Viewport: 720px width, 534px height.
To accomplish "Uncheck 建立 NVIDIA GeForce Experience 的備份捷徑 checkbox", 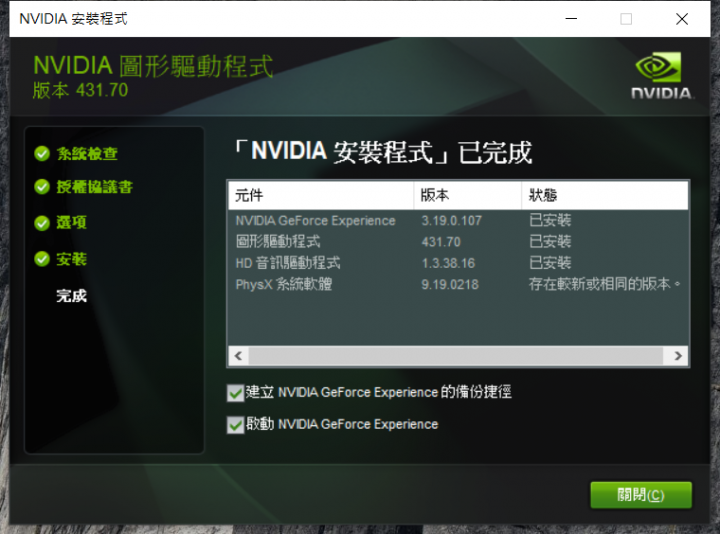I will pyautogui.click(x=235, y=393).
